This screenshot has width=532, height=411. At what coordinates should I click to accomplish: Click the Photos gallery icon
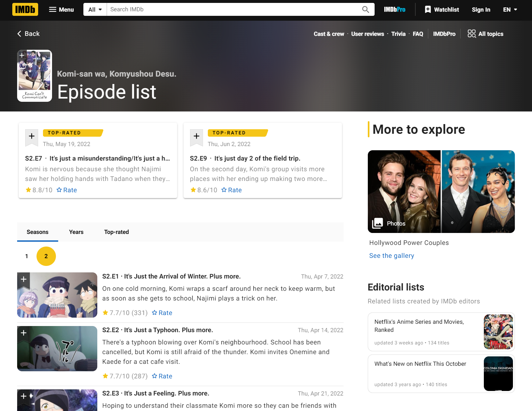pos(378,223)
